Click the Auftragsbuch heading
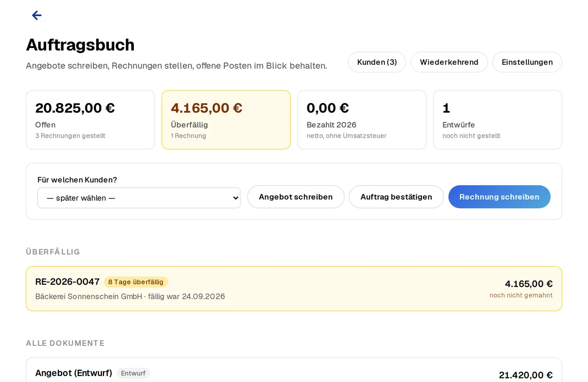Viewport: 588px width, 382px height. (80, 45)
